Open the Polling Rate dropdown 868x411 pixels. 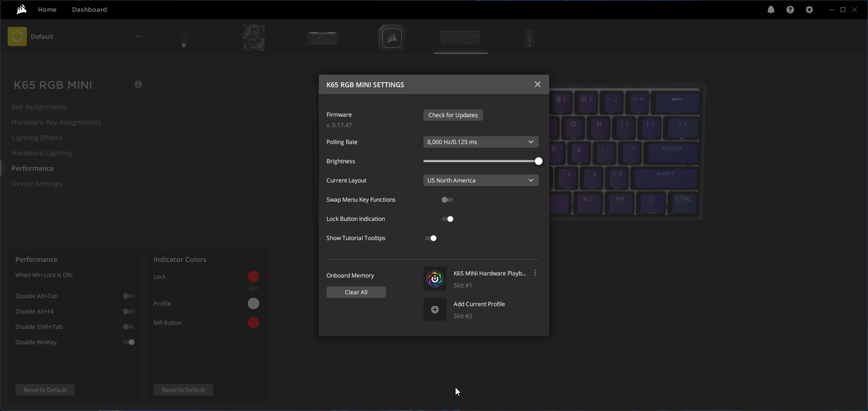click(481, 142)
